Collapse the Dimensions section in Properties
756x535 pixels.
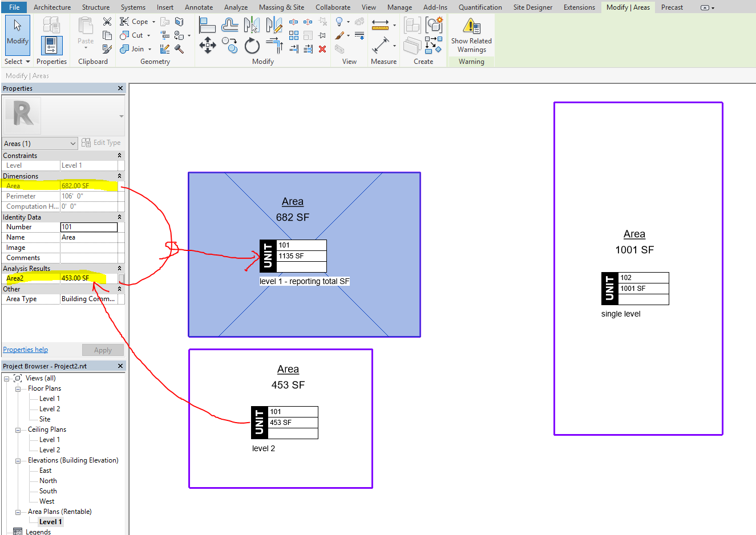pos(118,176)
